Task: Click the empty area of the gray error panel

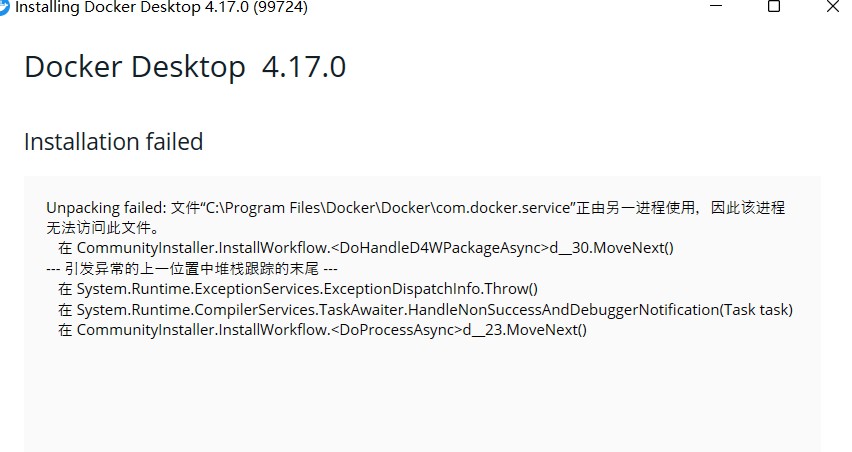Action: click(422, 397)
